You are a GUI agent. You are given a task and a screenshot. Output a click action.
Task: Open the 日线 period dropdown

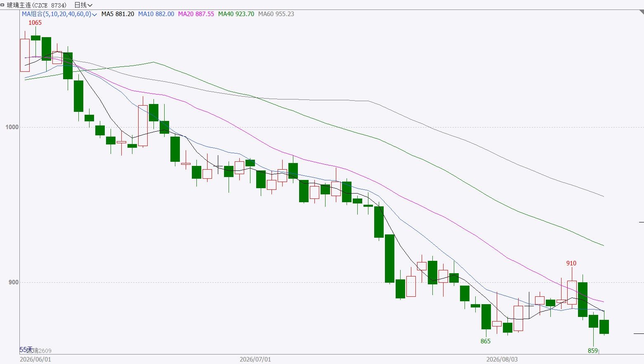(x=83, y=5)
